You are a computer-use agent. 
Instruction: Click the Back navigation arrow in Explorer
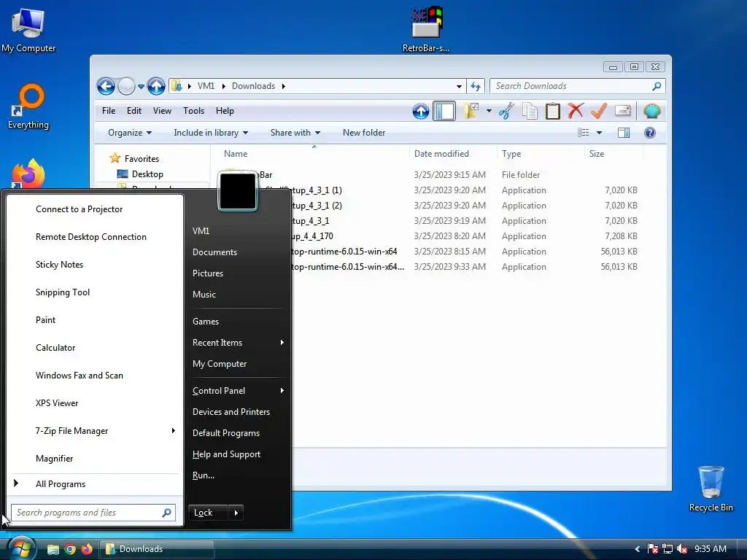(106, 86)
